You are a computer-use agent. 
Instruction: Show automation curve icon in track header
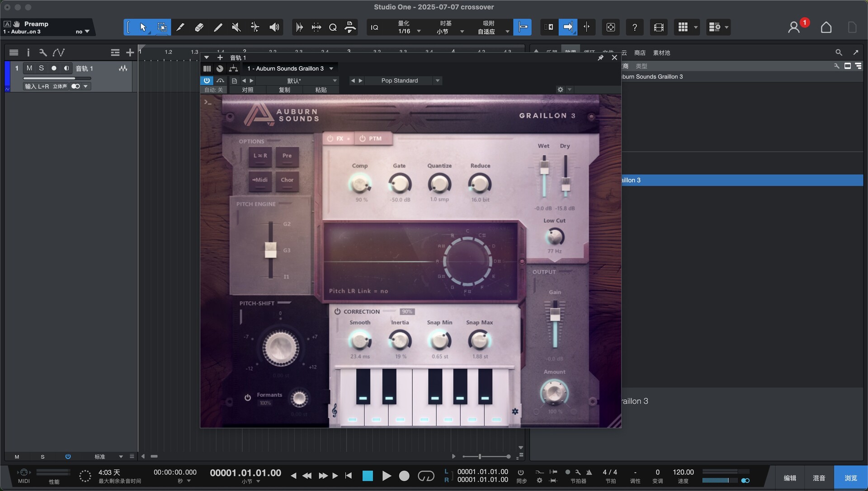pos(58,52)
